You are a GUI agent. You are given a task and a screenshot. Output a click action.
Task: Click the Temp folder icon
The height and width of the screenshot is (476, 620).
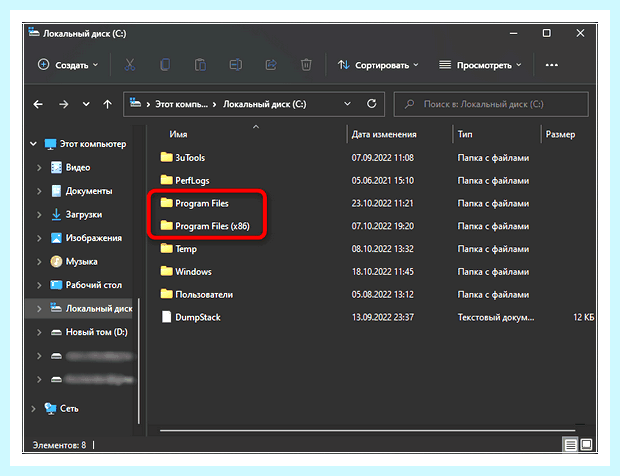tap(166, 248)
